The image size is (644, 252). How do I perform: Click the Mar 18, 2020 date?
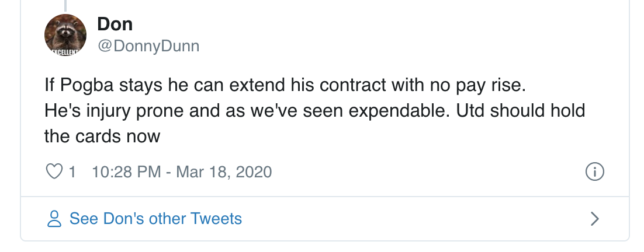pos(224,172)
